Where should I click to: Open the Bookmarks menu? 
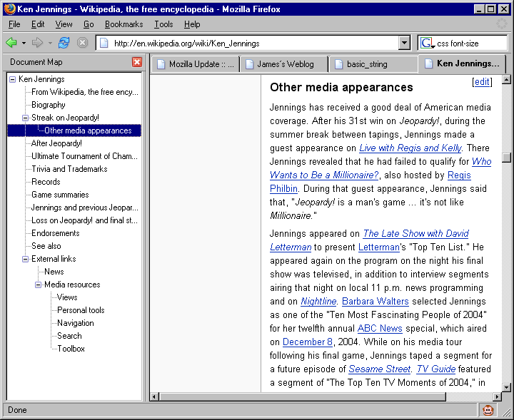(124, 24)
